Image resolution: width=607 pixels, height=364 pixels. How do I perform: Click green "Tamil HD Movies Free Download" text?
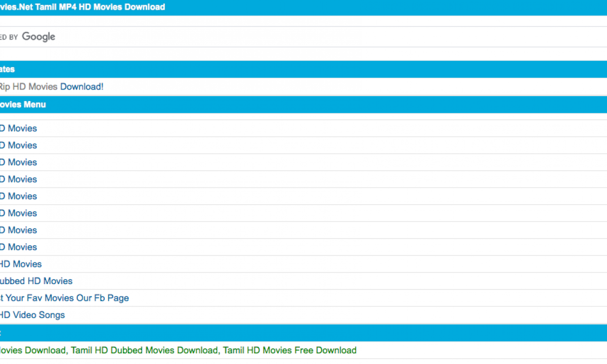click(x=289, y=350)
